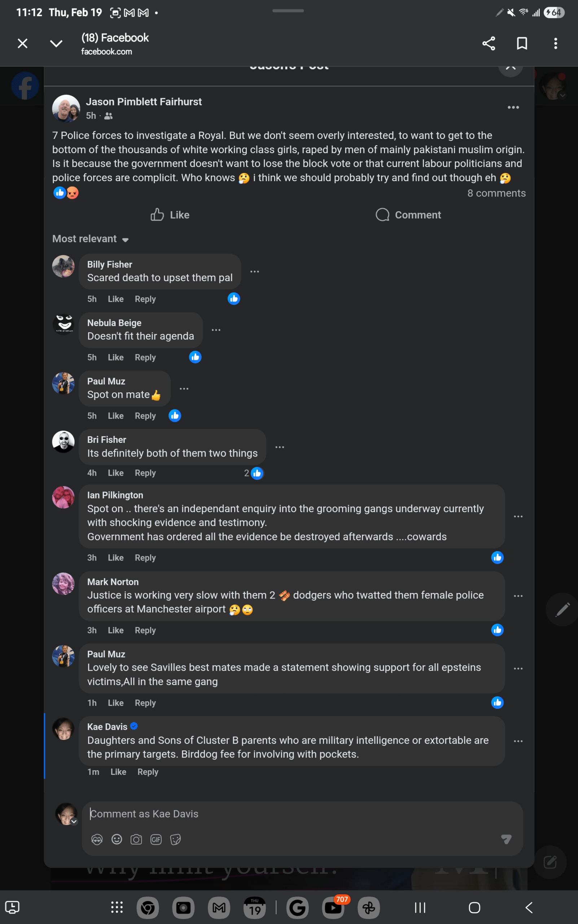Open the sticker picker in comment box
This screenshot has height=924, width=578.
pyautogui.click(x=175, y=840)
